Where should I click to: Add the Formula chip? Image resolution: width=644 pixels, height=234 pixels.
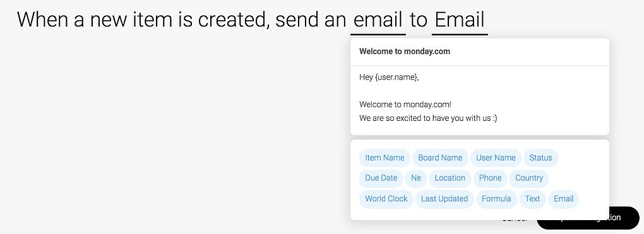(x=496, y=199)
